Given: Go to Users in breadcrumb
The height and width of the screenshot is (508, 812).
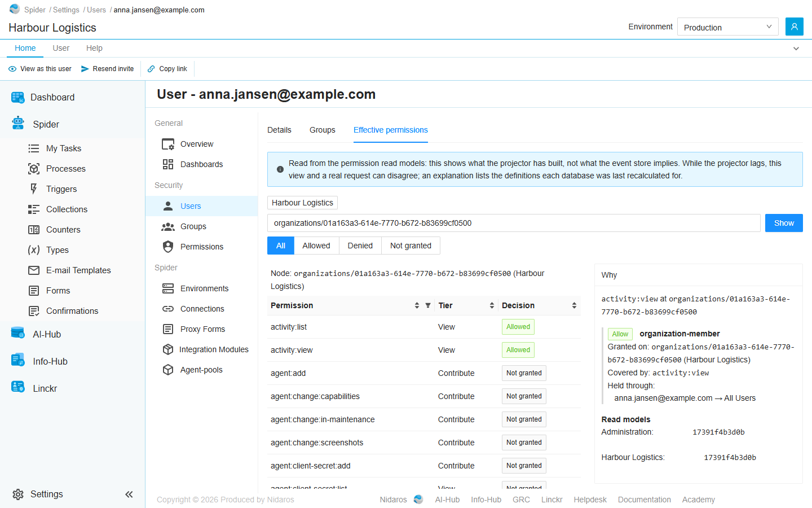Looking at the screenshot, I should pos(96,10).
